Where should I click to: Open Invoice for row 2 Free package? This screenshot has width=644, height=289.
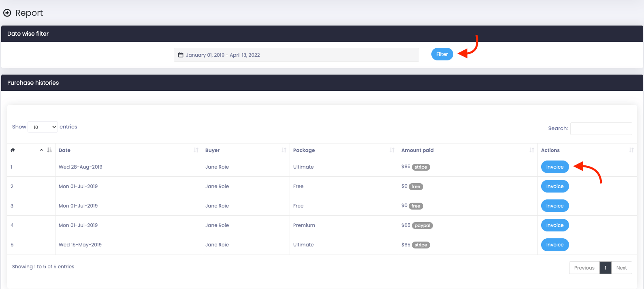tap(555, 186)
